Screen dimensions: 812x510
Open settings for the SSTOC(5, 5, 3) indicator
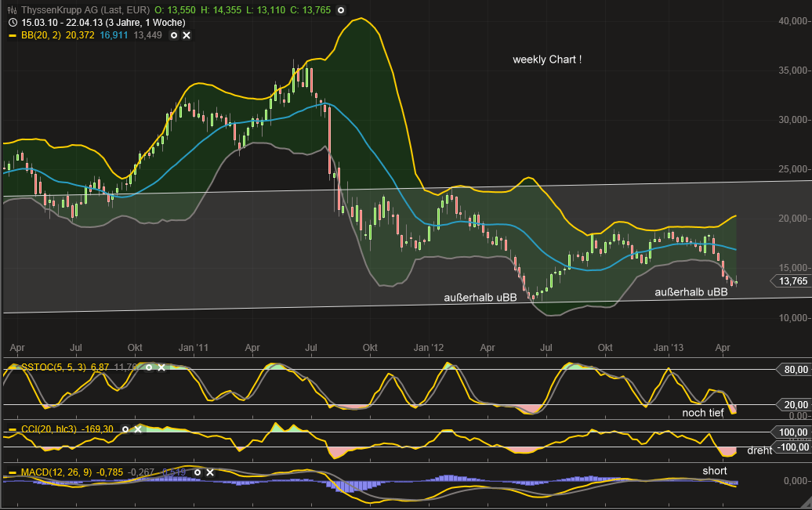point(149,367)
